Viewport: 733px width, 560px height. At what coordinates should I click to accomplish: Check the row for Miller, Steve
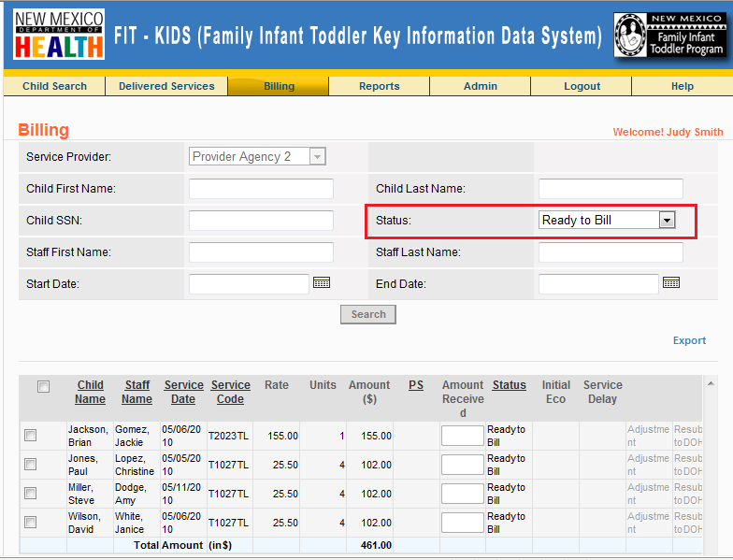pyautogui.click(x=30, y=494)
